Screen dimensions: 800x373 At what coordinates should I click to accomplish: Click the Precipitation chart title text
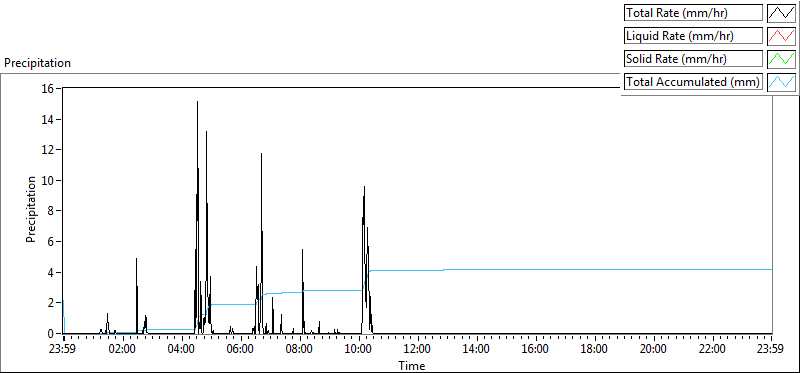(37, 63)
